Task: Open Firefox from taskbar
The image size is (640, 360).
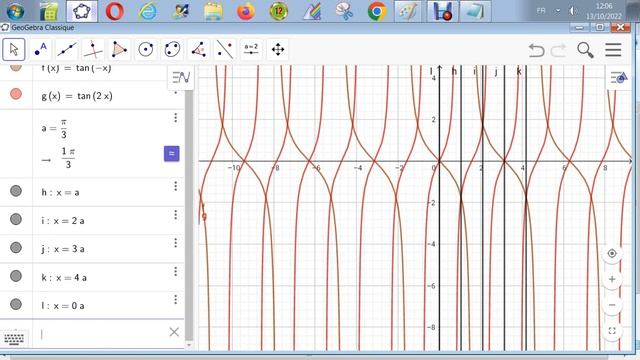Action: point(246,11)
